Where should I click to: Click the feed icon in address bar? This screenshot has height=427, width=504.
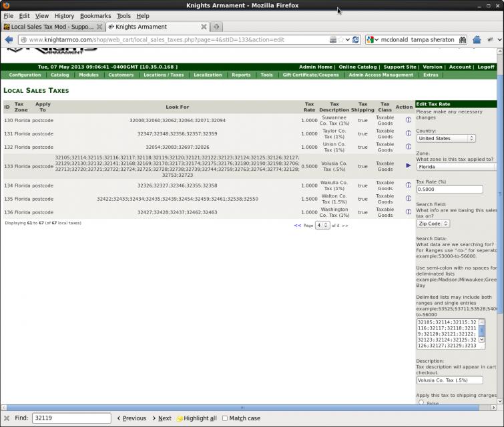333,40
